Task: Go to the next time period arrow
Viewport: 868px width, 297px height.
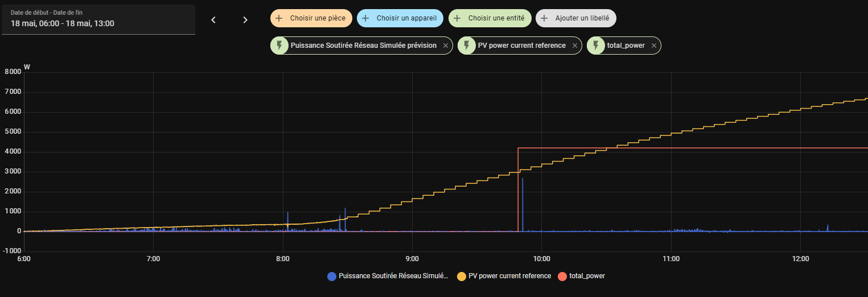Action: (245, 20)
